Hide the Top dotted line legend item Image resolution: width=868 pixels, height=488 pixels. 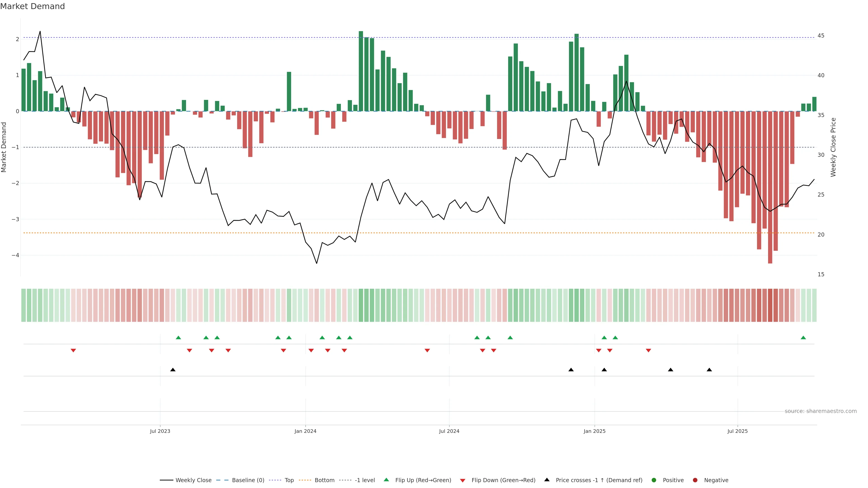point(289,480)
